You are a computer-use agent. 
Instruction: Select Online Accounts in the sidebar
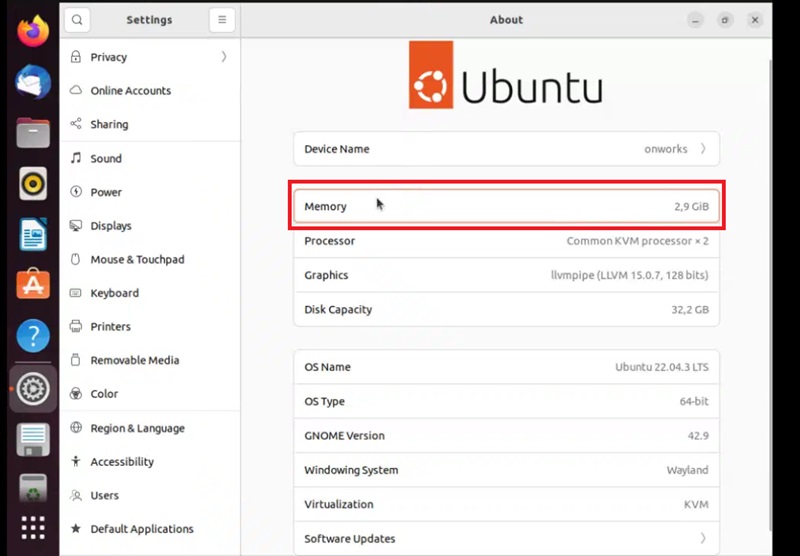150,90
